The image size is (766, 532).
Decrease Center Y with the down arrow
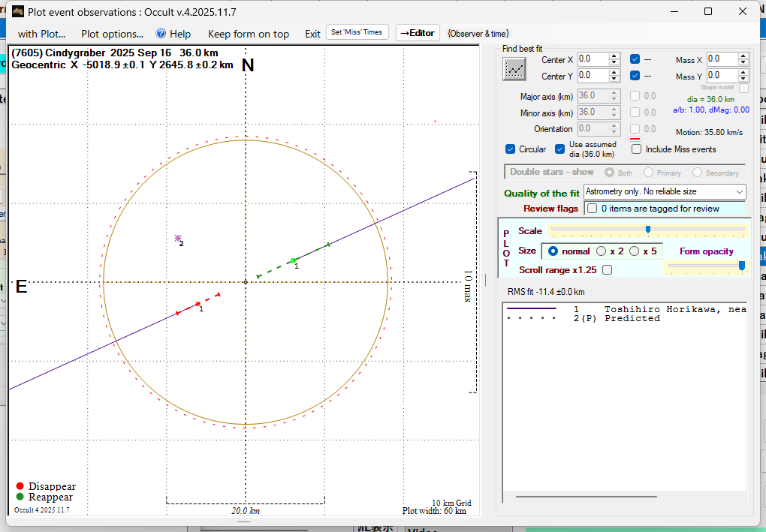[x=614, y=79]
